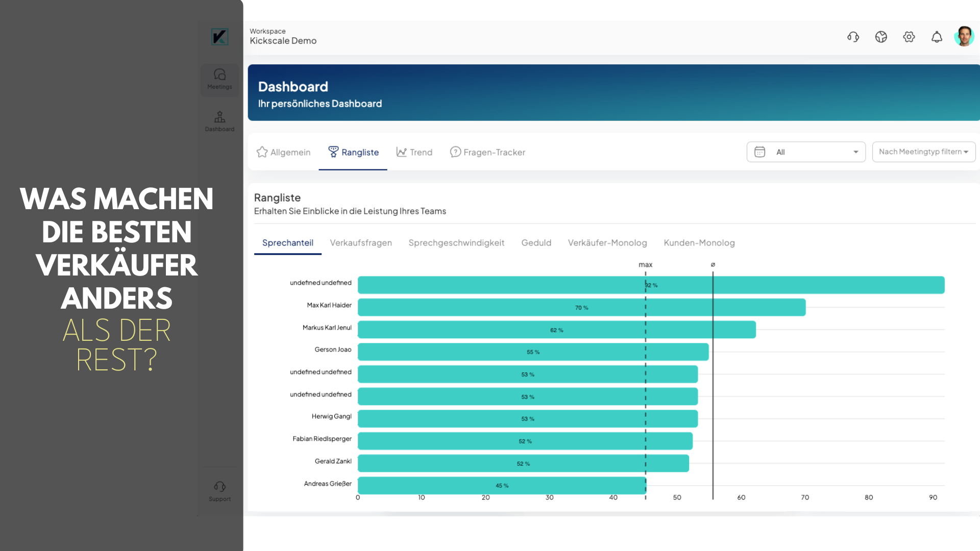Select the Verkaufsfragen metric tab

coord(361,243)
